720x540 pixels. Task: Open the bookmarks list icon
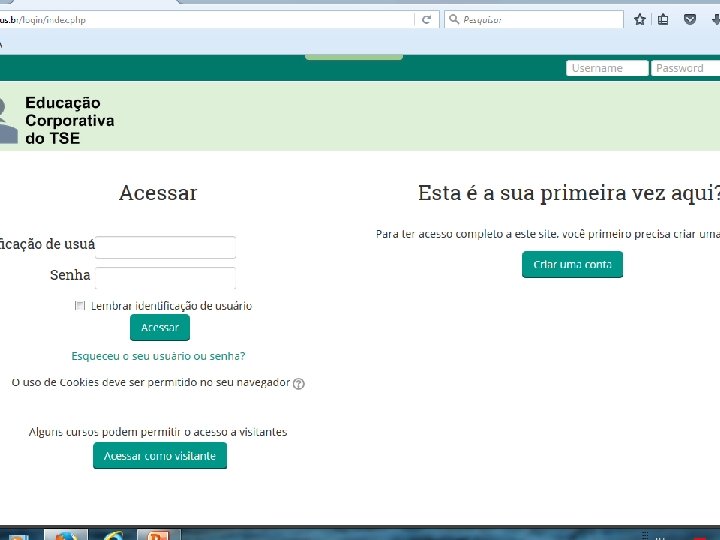point(663,19)
